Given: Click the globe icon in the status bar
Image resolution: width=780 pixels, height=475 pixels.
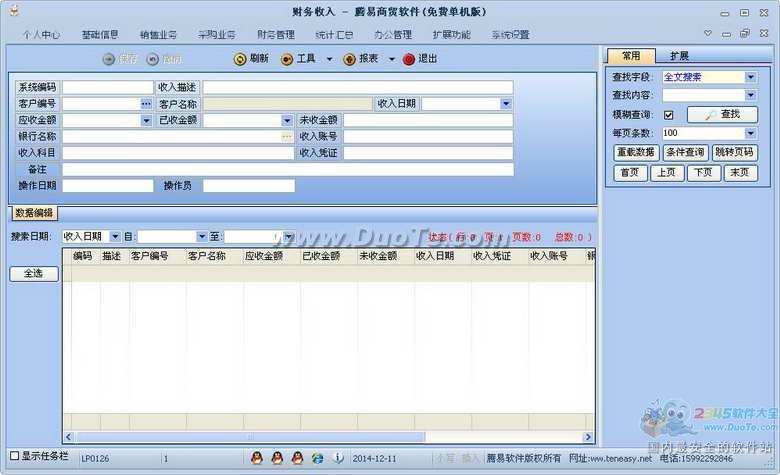Looking at the screenshot, I should tap(317, 458).
